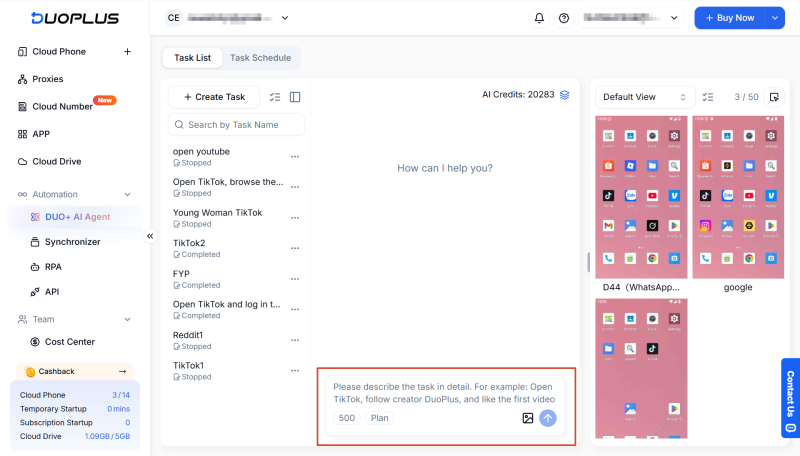Open the help question mark icon
800x456 pixels.
pyautogui.click(x=564, y=18)
